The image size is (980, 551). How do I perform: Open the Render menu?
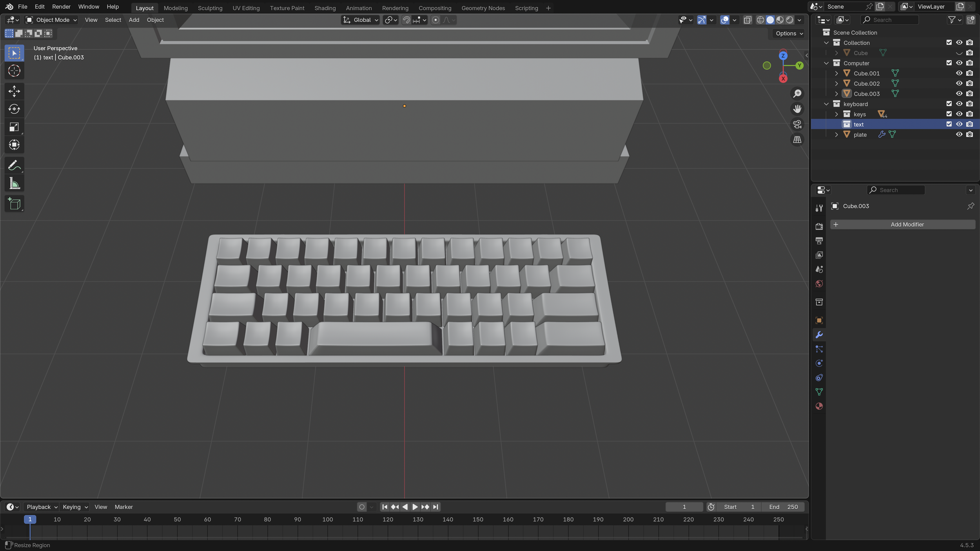point(61,7)
